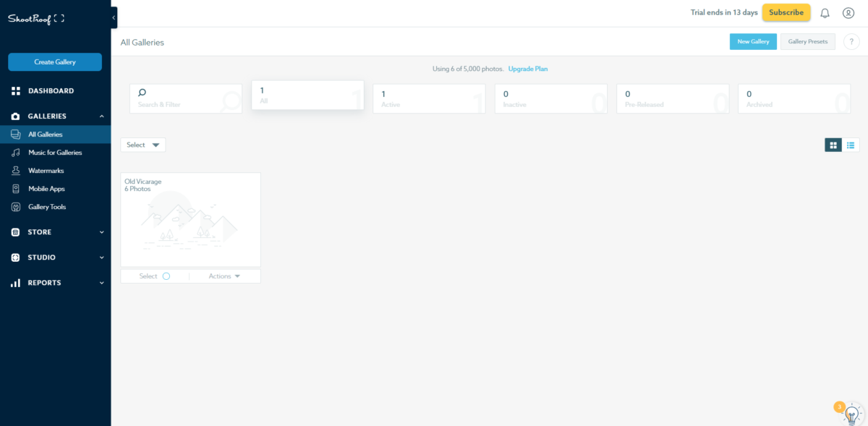This screenshot has width=868, height=426.
Task: Open the lightbulb tips widget
Action: tap(851, 414)
